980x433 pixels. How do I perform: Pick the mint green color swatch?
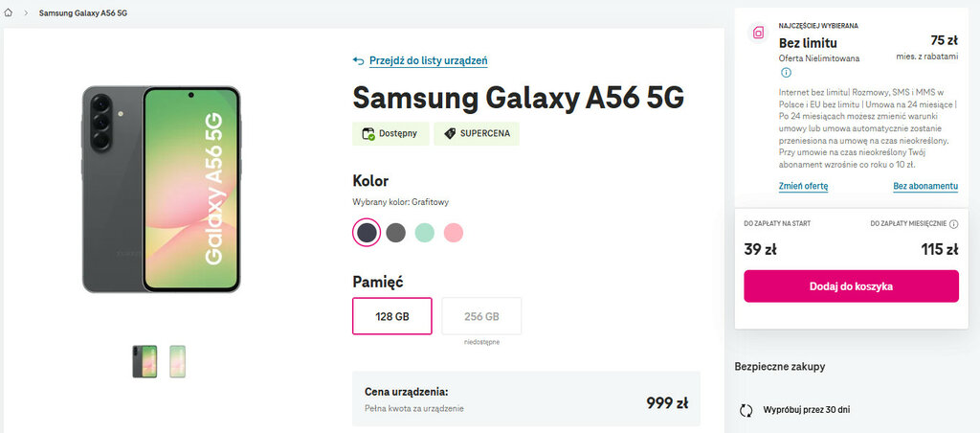(x=424, y=233)
